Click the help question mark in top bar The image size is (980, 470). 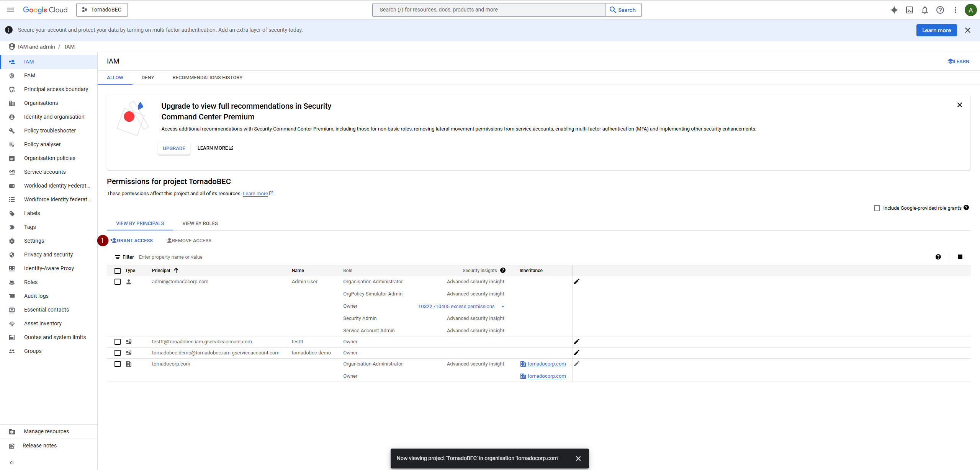tap(940, 10)
